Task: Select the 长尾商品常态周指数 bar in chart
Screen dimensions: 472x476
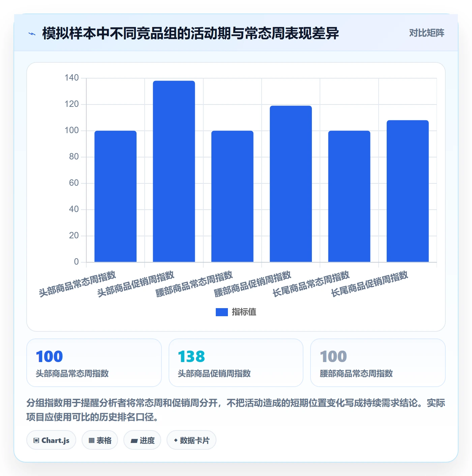Action: click(349, 196)
